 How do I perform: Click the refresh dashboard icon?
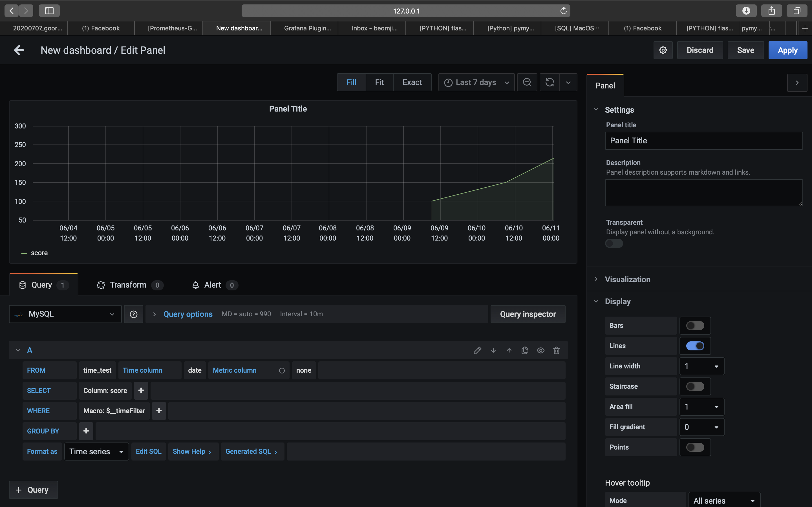coord(550,82)
